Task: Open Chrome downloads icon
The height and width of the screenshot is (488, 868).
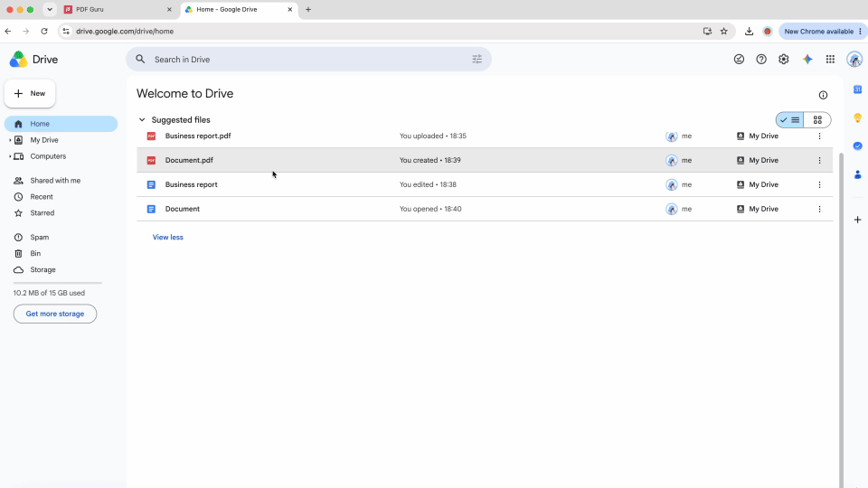Action: (x=749, y=32)
